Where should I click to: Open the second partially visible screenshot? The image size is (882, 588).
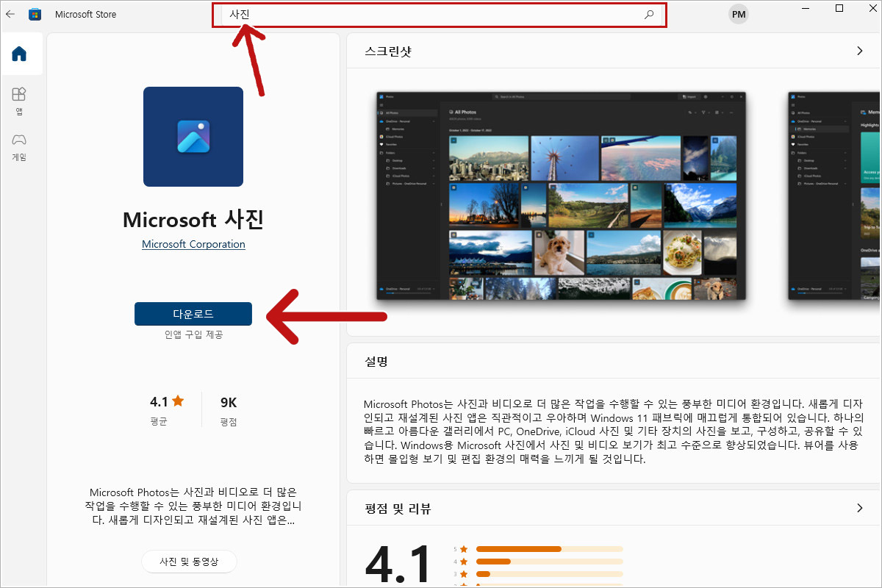(x=834, y=196)
